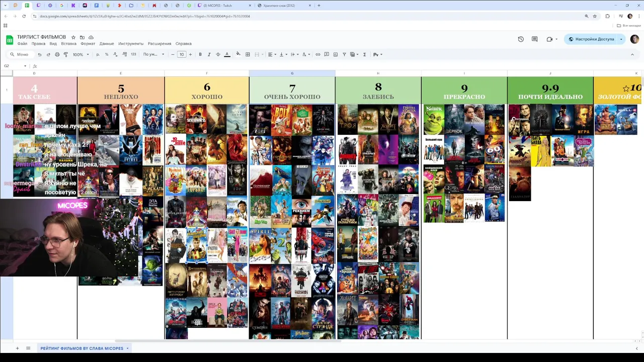The height and width of the screenshot is (362, 644).
Task: Open sheet tab РЕЙТИНГ ФИЛЬМОВ dropdown arrow
Action: pyautogui.click(x=127, y=348)
